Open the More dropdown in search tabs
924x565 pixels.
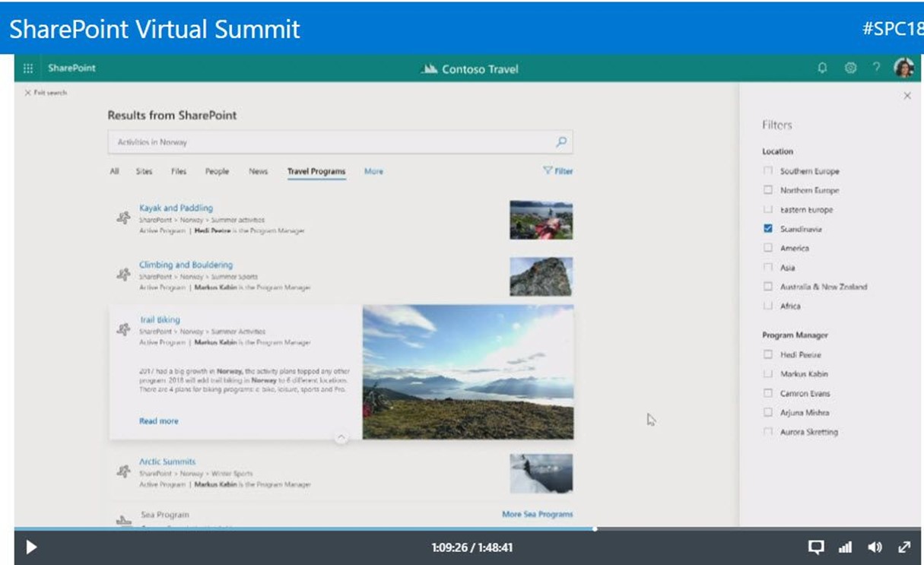[x=373, y=171]
